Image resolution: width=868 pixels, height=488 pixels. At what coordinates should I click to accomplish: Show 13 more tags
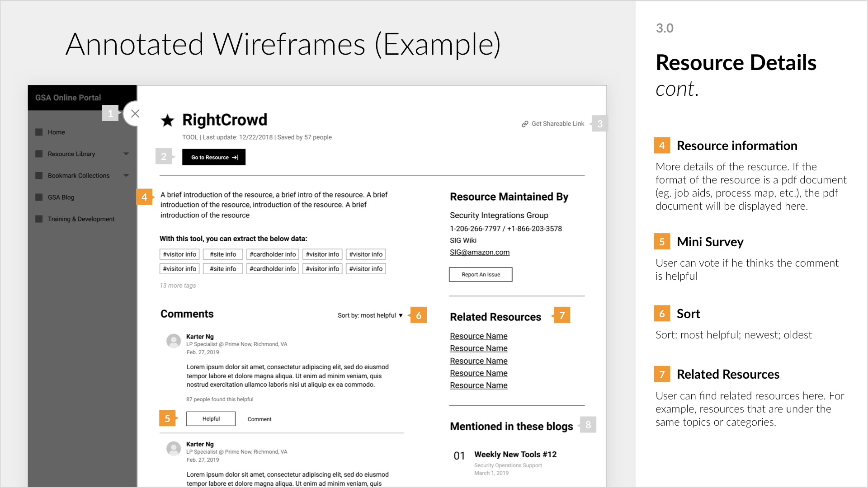[x=178, y=286]
